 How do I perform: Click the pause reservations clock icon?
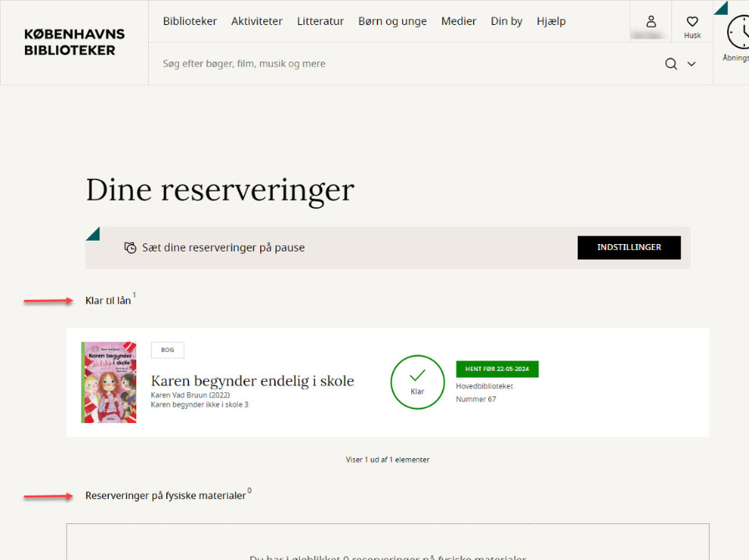130,247
